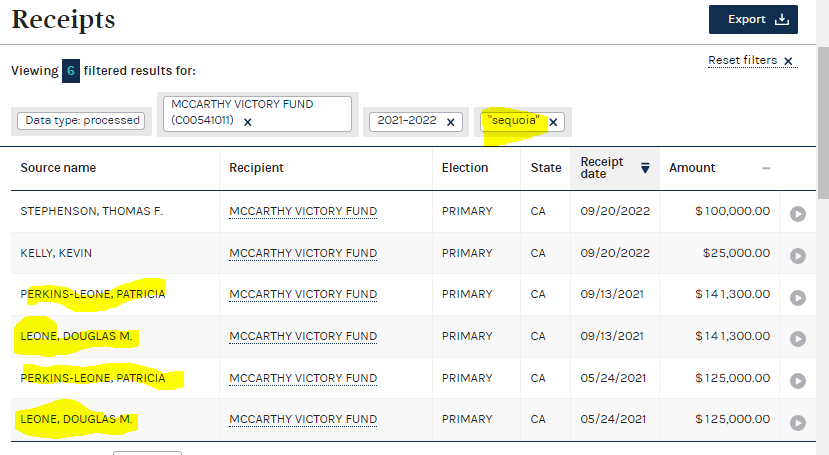Remove the "sequoia" filter tag
This screenshot has height=455, width=829.
(553, 123)
